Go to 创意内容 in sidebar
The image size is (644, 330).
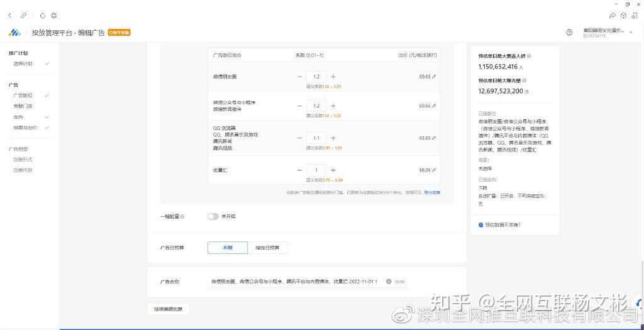click(23, 170)
